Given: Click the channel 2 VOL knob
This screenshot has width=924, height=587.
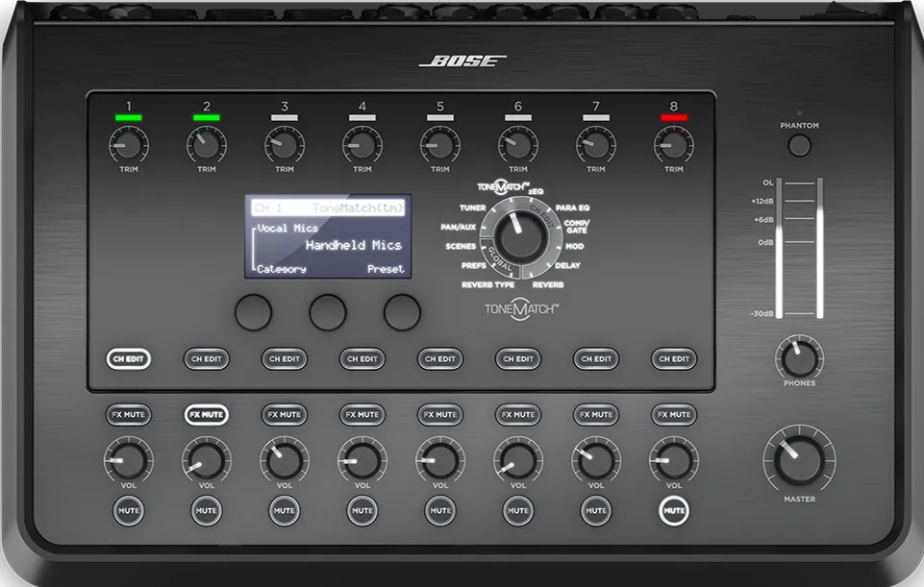Looking at the screenshot, I should point(207,460).
